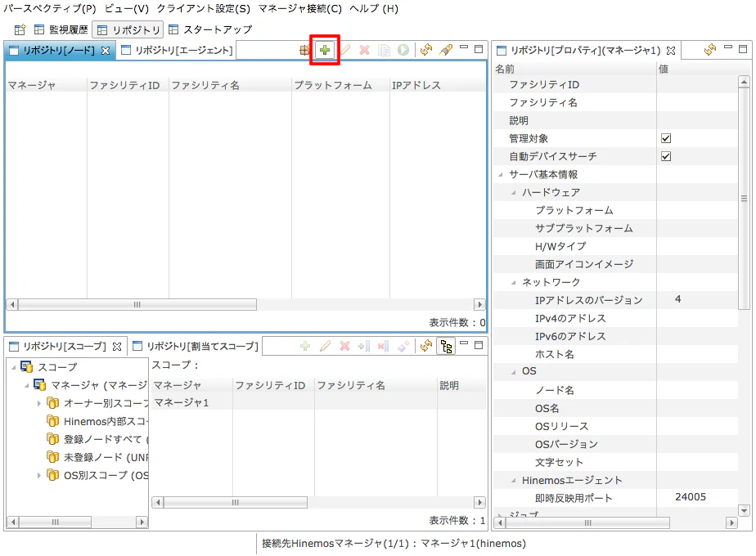Collapse the ネットワーク property group
The image size is (756, 556).
(x=514, y=282)
